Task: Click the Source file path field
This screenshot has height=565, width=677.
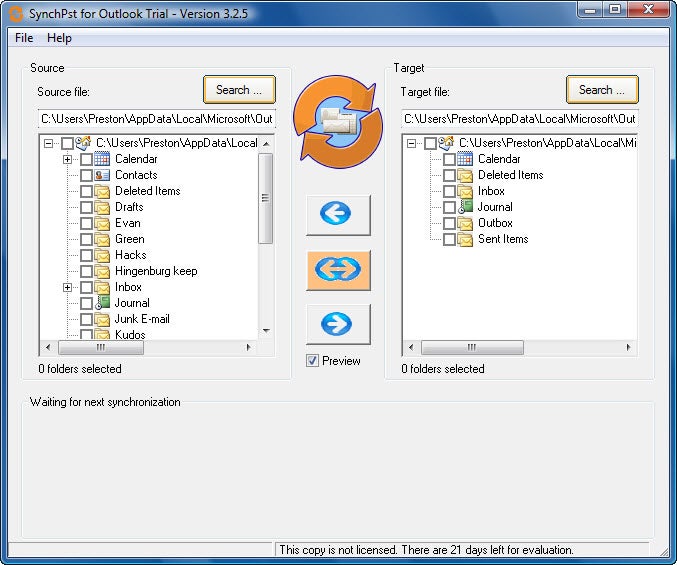Action: pos(157,119)
